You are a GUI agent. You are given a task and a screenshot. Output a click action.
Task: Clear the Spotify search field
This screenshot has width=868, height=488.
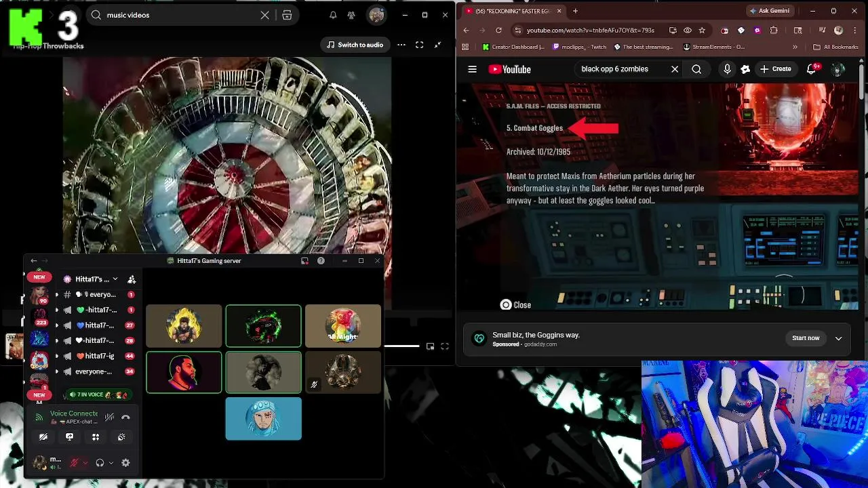pos(265,15)
